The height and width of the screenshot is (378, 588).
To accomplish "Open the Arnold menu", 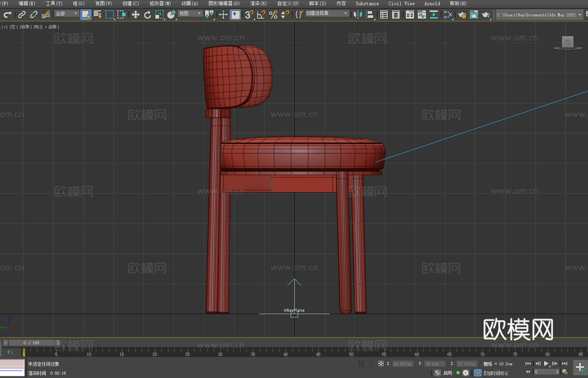I will pos(432,3).
